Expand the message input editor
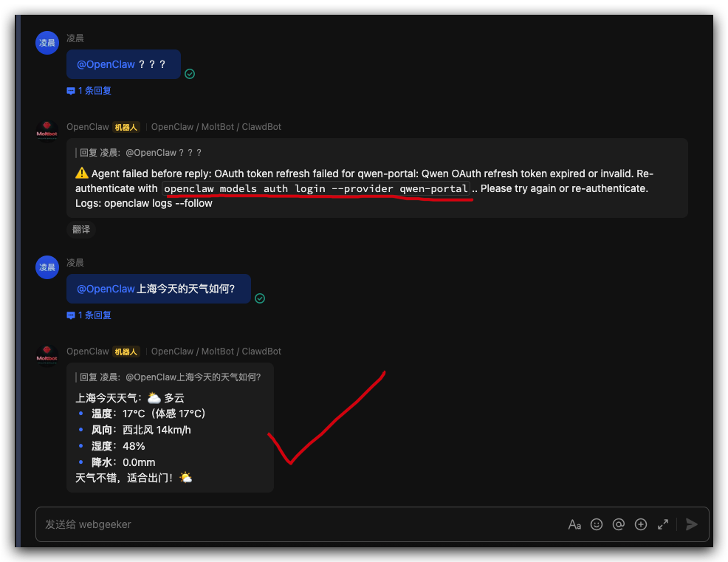This screenshot has width=728, height=562. [x=663, y=524]
